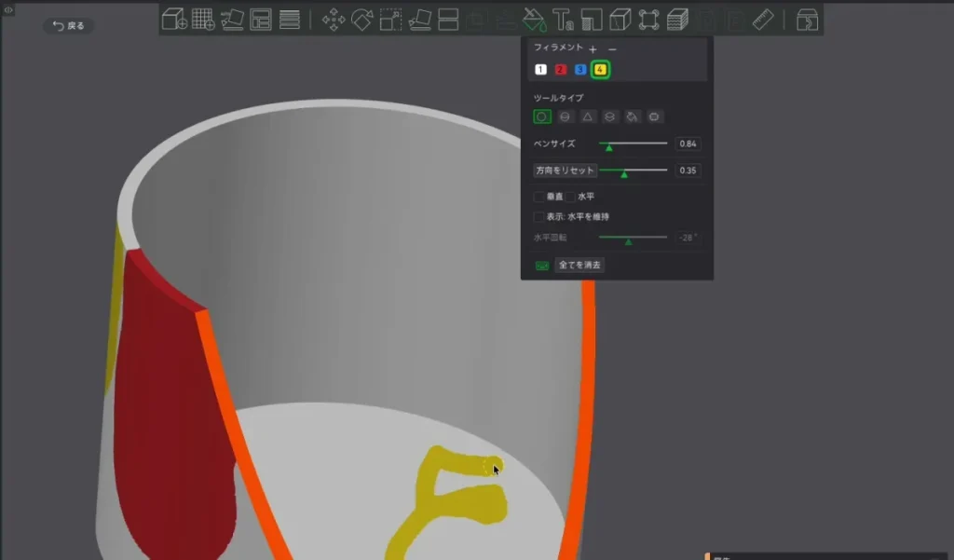Choose red filament swatch 2
The image size is (954, 560).
point(560,69)
